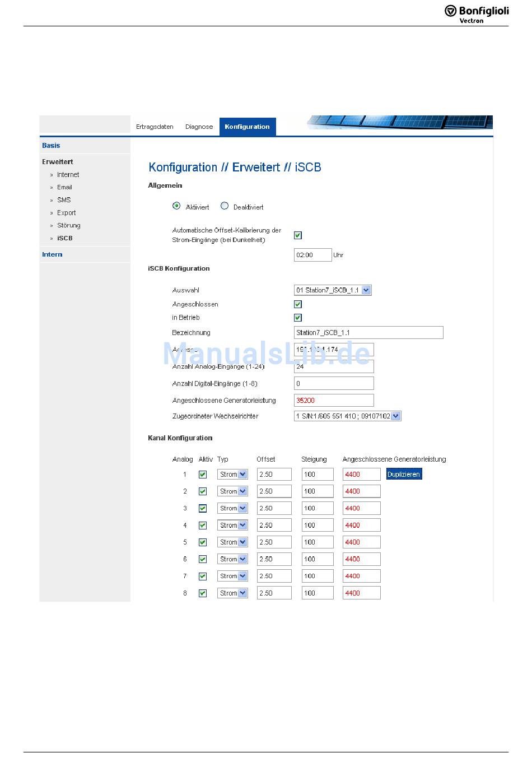Open Typ dropdown for Analog 6

[232, 559]
